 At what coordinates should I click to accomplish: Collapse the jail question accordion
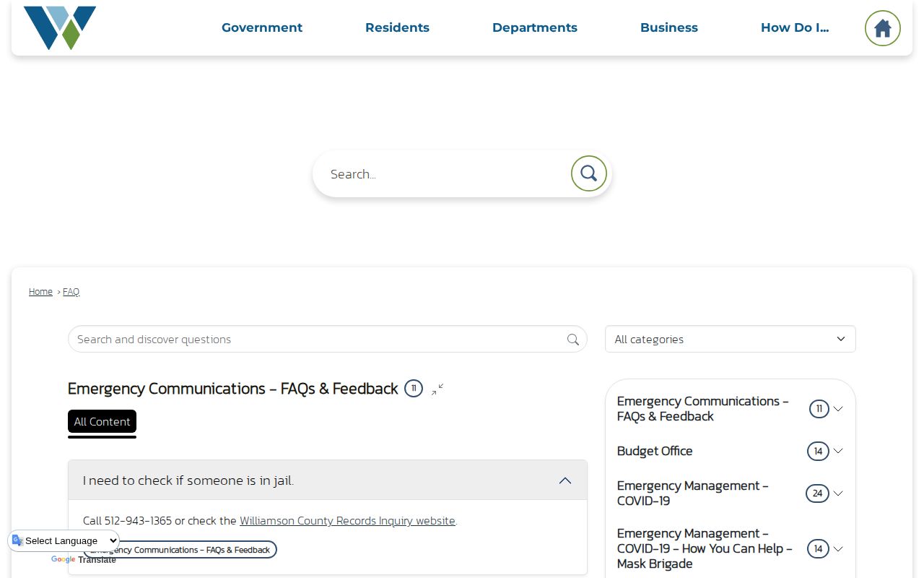click(x=328, y=480)
